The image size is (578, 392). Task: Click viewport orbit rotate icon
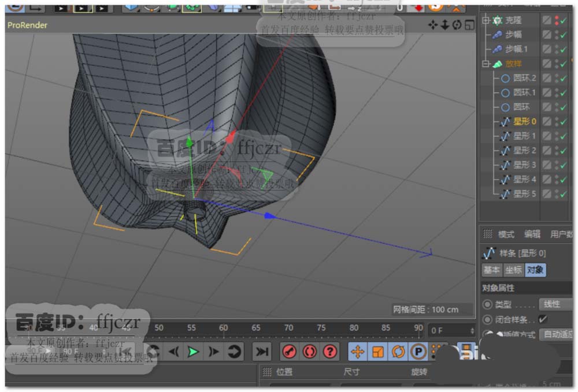point(457,25)
